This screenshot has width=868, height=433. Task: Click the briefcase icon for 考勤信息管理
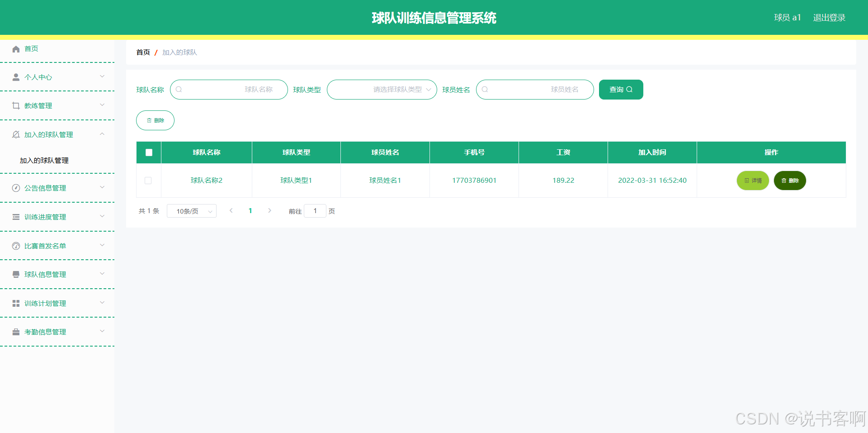coord(16,332)
